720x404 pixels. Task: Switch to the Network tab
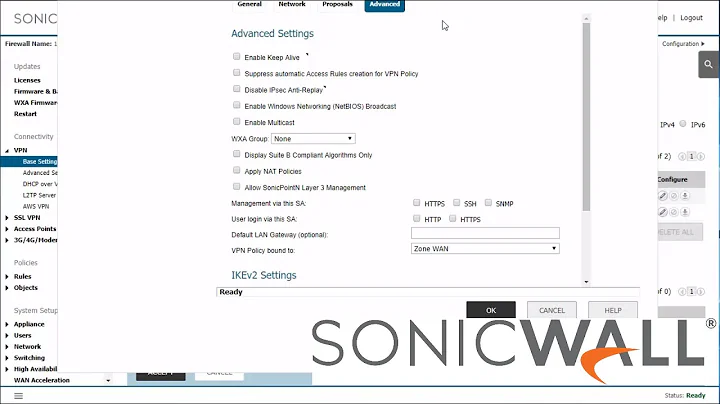292,5
